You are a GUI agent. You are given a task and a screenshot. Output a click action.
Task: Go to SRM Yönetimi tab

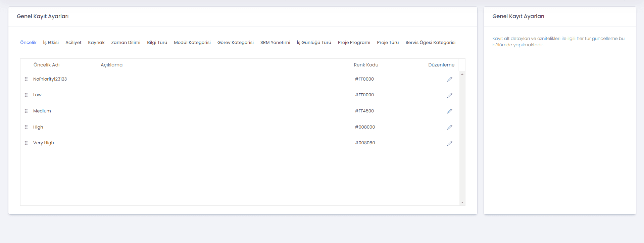pos(275,42)
